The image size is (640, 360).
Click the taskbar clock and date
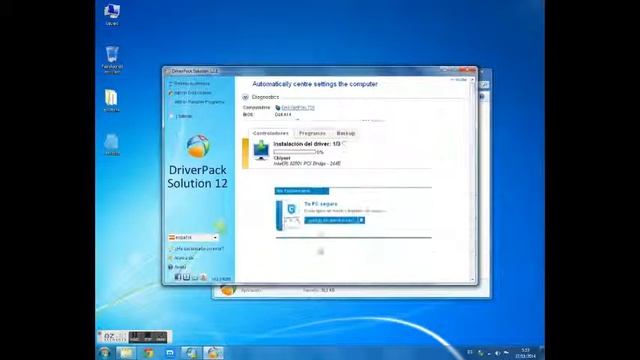pyautogui.click(x=525, y=353)
